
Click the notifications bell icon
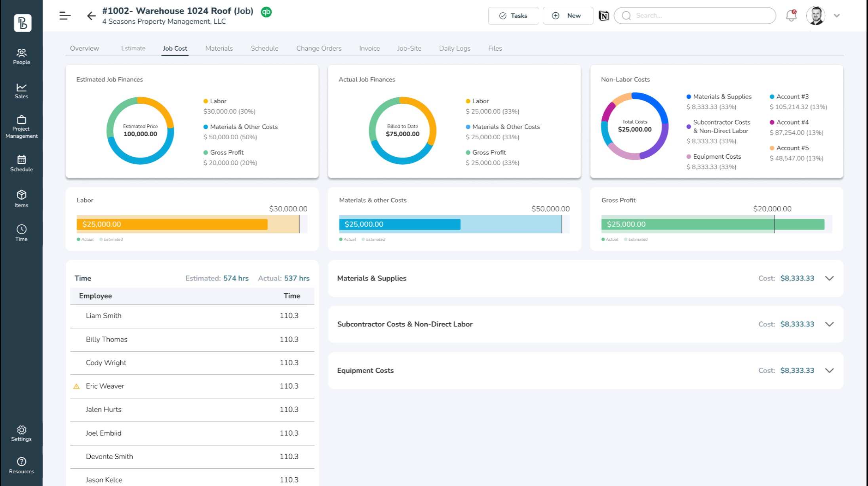click(x=791, y=16)
